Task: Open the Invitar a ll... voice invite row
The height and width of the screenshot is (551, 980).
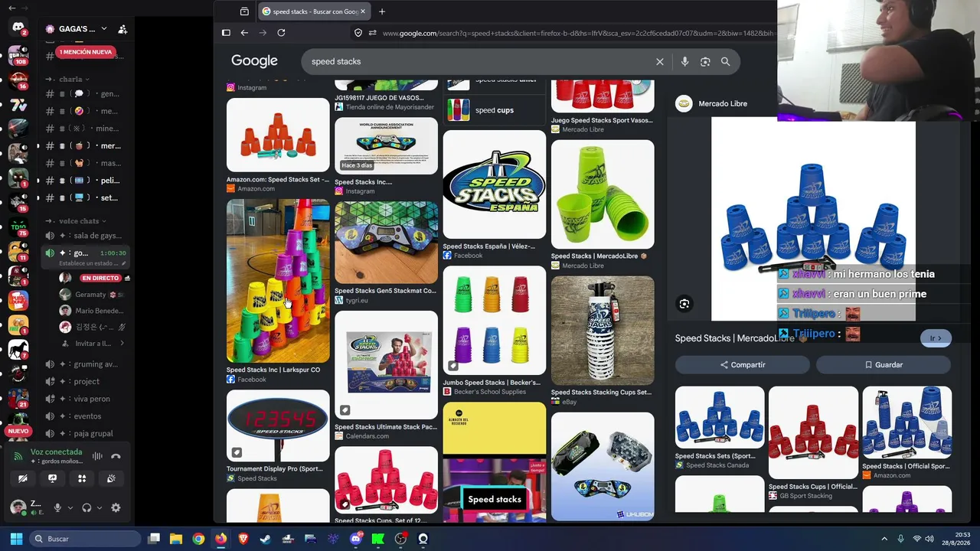Action: click(x=92, y=344)
